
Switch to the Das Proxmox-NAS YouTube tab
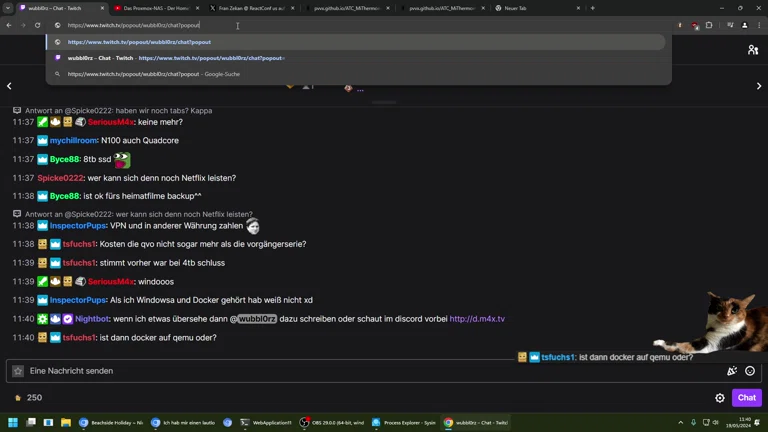pos(157,8)
